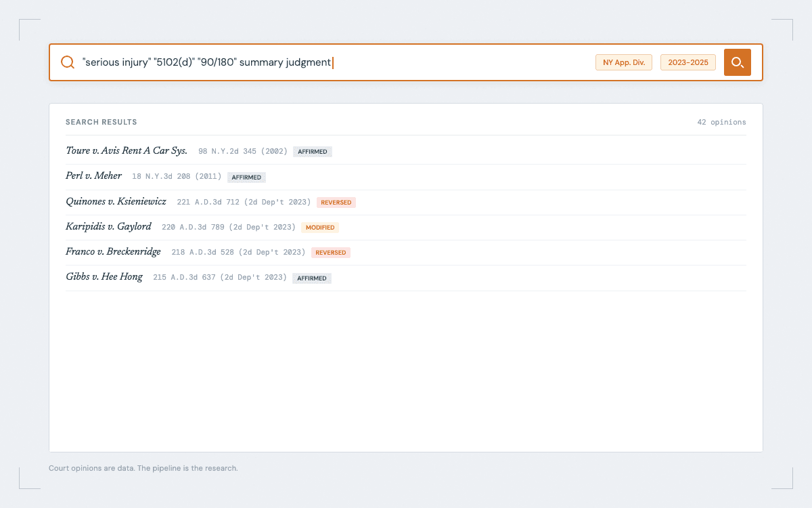Click the orange highlighted search bar border

point(406,45)
